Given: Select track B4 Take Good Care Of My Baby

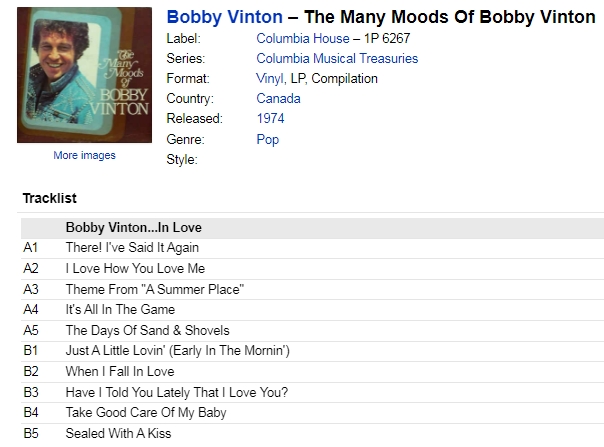Looking at the screenshot, I should coord(312,413).
